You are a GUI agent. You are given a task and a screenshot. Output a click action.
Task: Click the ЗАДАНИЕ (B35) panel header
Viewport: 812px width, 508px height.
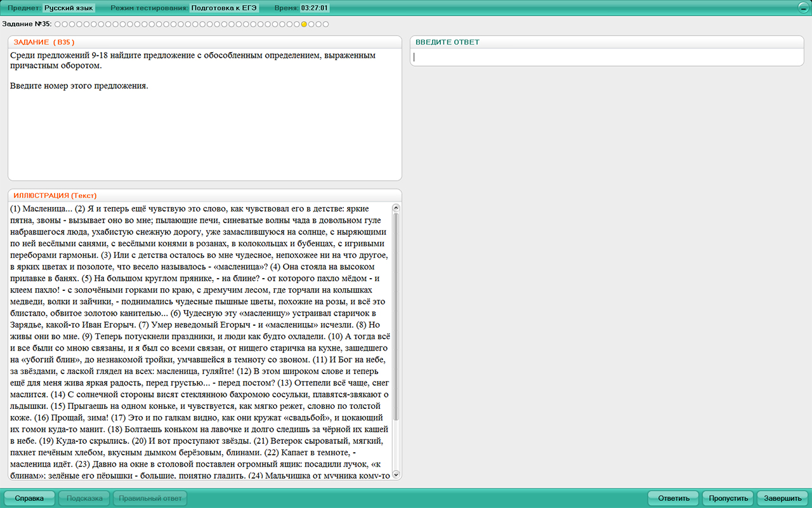(44, 42)
